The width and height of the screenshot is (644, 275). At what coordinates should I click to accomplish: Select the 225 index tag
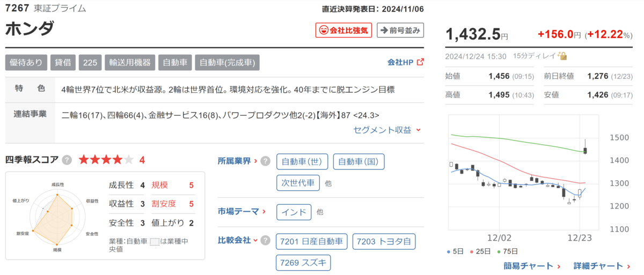[x=90, y=62]
